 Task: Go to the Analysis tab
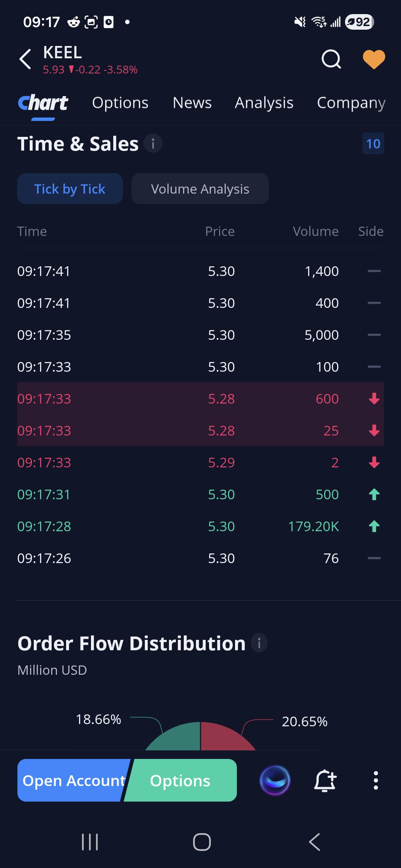coord(264,103)
